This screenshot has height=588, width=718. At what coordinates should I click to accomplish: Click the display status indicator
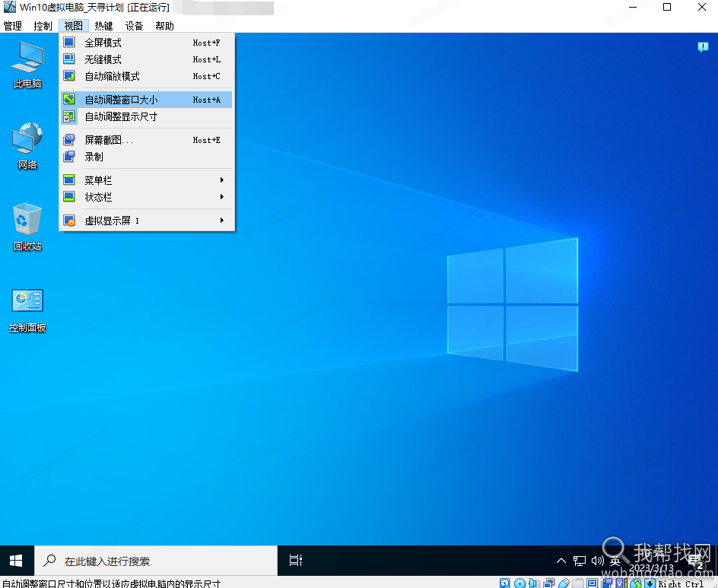pyautogui.click(x=592, y=583)
